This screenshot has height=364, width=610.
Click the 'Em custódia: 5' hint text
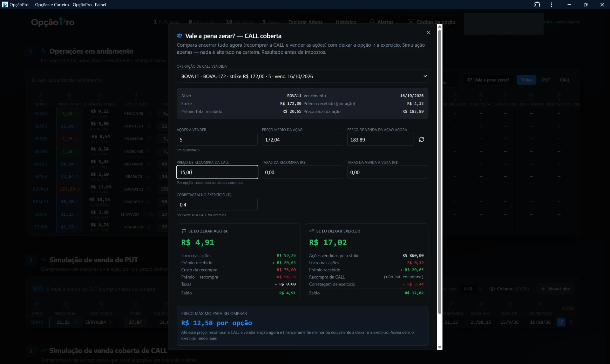coord(188,150)
